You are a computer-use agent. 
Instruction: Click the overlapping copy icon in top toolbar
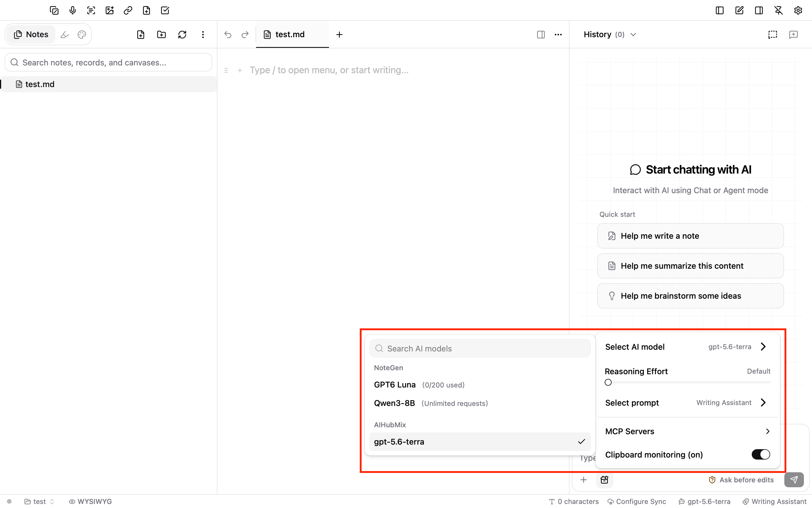[54, 10]
